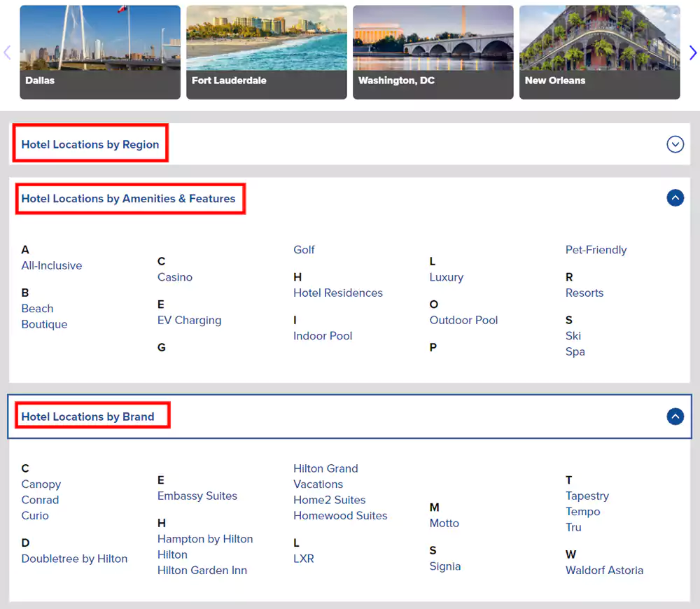Open the Dallas destination card

(100, 52)
